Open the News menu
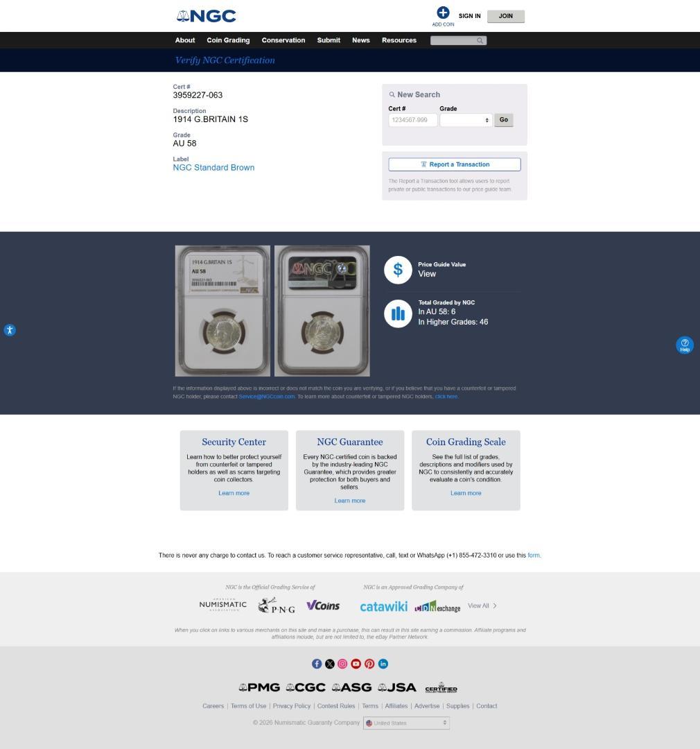This screenshot has height=749, width=700. click(361, 40)
